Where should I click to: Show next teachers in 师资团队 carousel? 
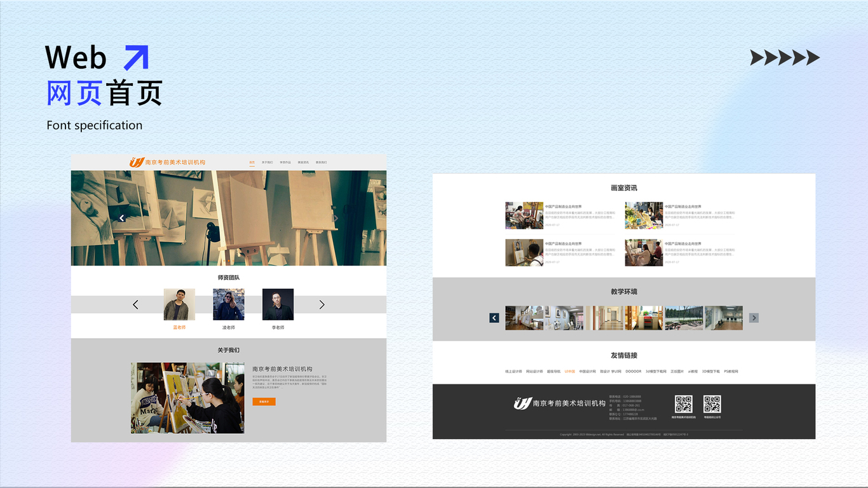tap(322, 304)
